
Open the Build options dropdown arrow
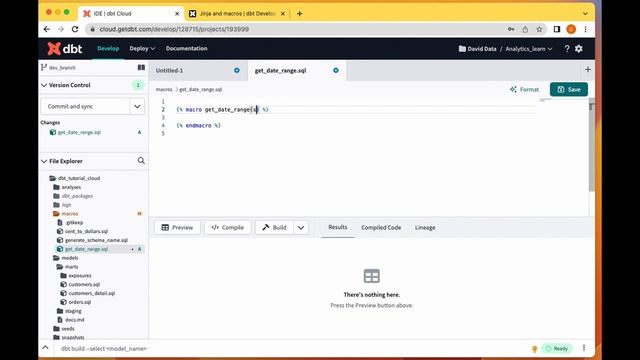click(301, 227)
